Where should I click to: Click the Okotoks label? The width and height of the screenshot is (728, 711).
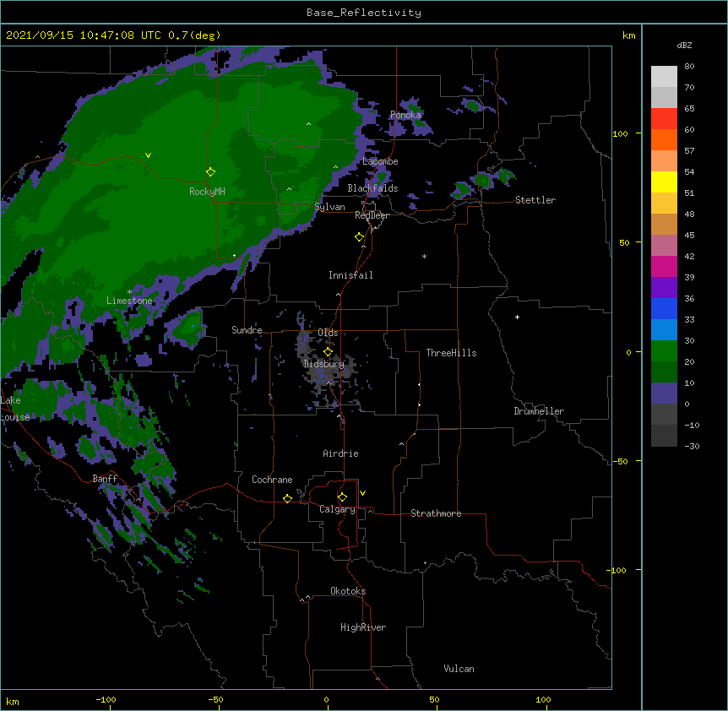[348, 591]
